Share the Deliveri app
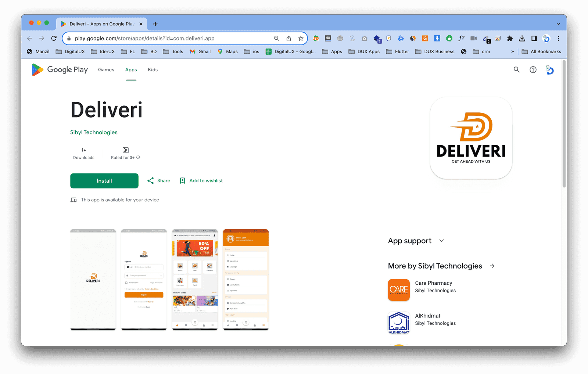This screenshot has height=374, width=588. pyautogui.click(x=159, y=181)
